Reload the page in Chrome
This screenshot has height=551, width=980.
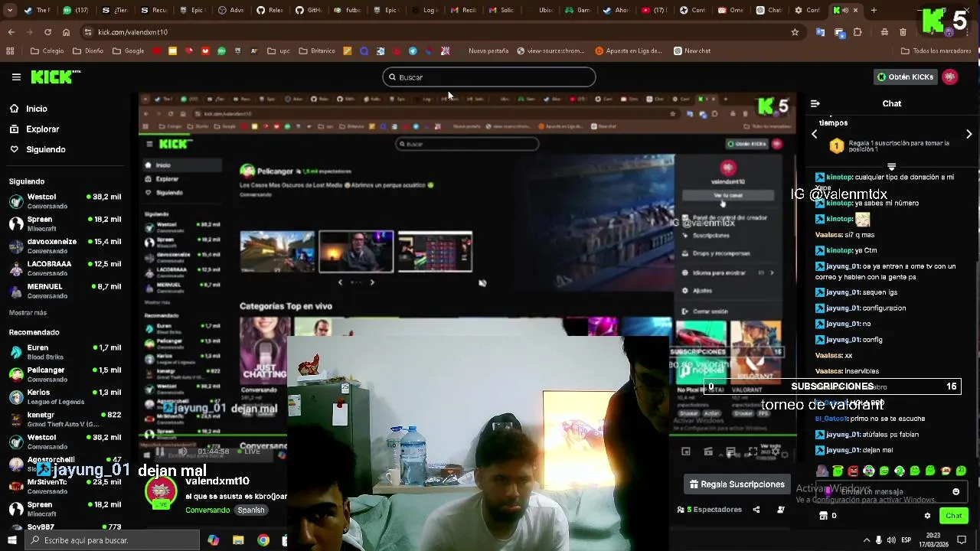(x=47, y=32)
